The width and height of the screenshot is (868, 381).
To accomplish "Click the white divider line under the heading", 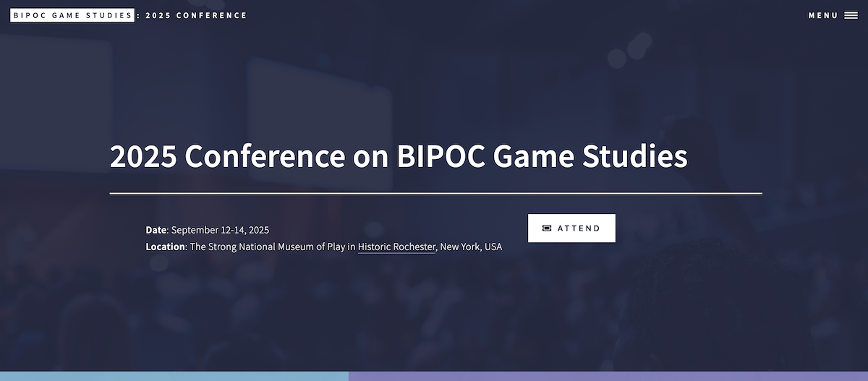I will (x=435, y=193).
